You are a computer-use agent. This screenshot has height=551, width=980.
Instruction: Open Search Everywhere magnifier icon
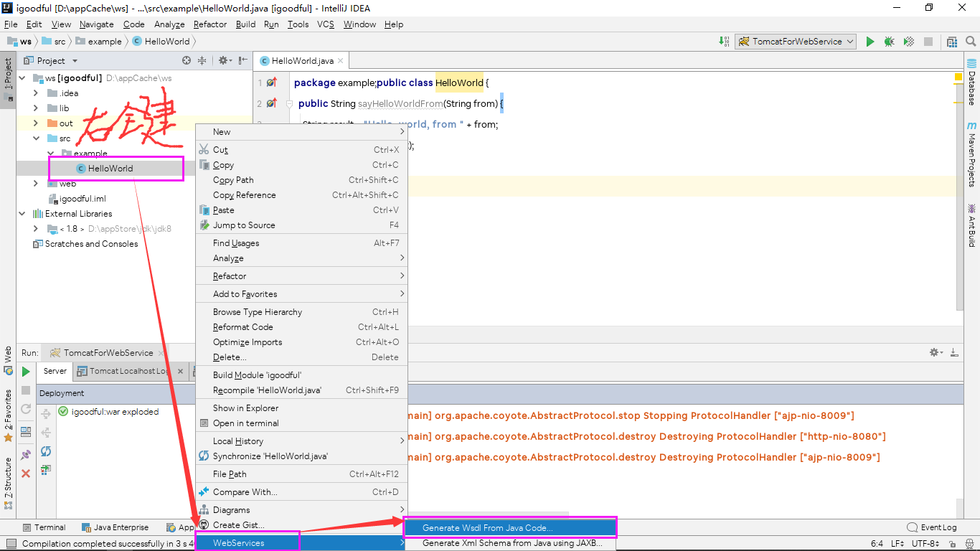point(970,42)
